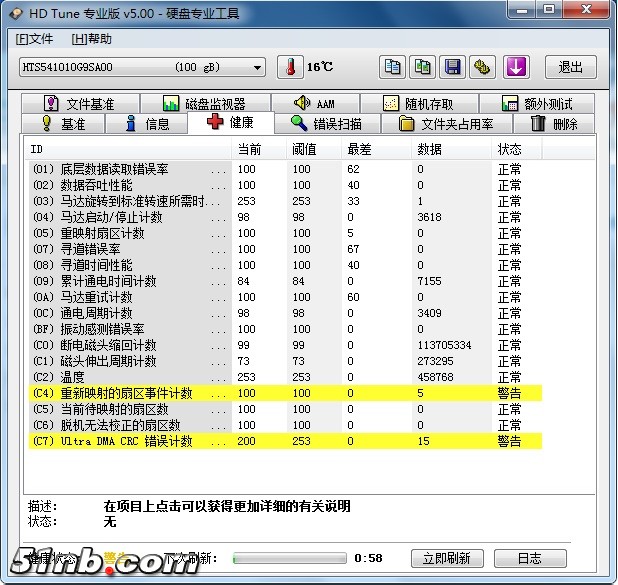Click the 退出 button
618x585 pixels.
click(570, 67)
